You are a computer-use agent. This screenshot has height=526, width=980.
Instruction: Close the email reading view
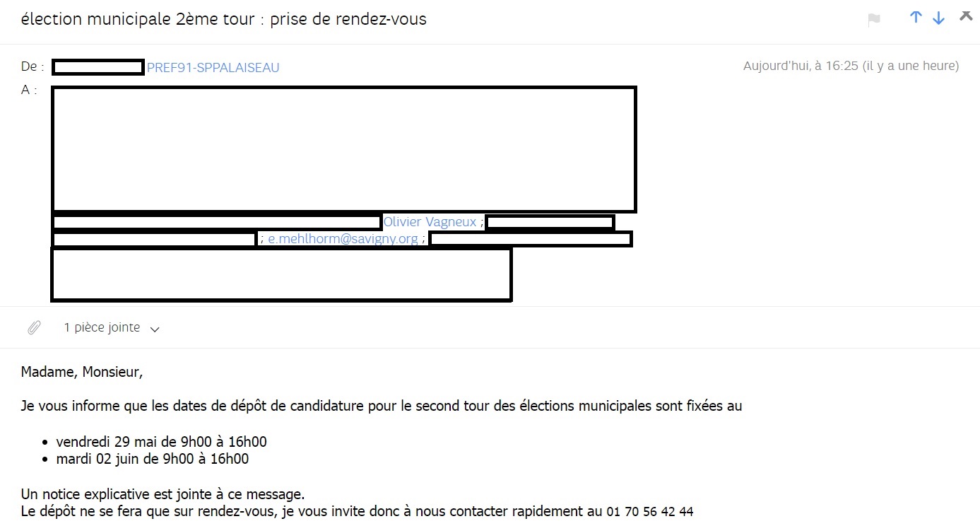966,16
